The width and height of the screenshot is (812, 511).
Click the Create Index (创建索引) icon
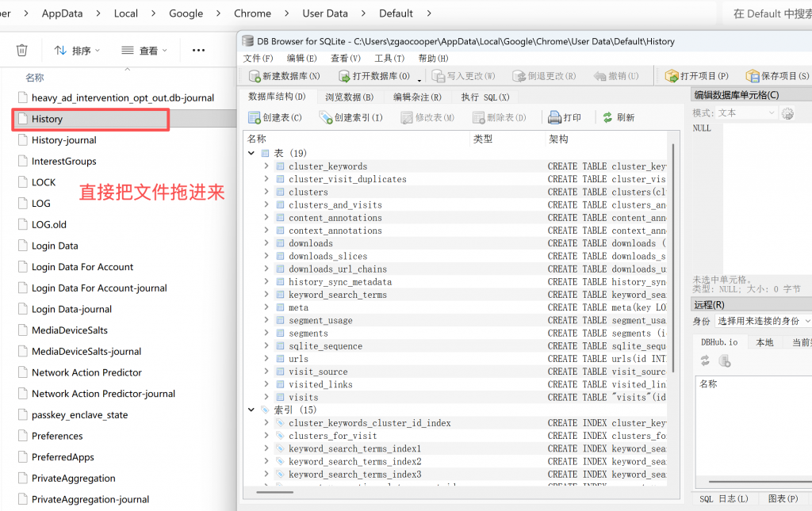326,117
